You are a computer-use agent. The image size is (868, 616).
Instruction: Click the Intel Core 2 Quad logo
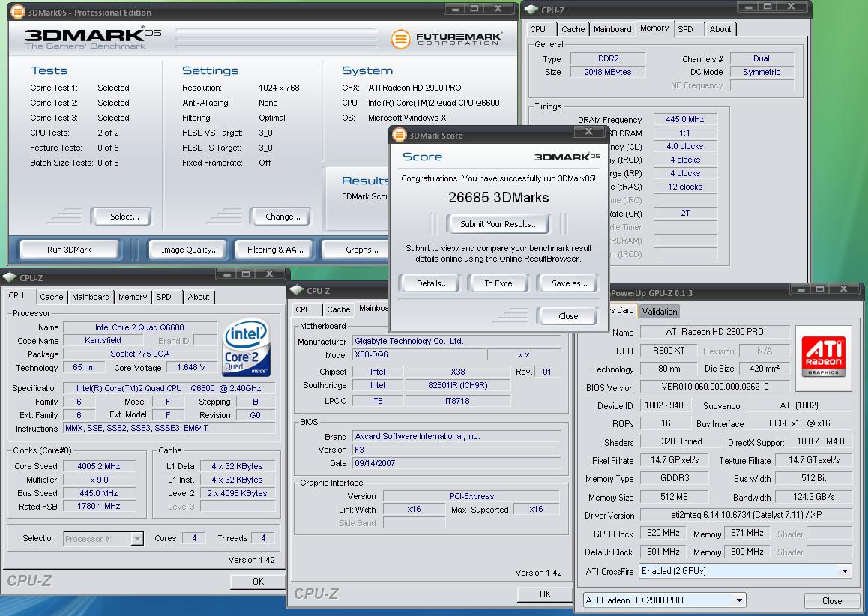pyautogui.click(x=247, y=348)
